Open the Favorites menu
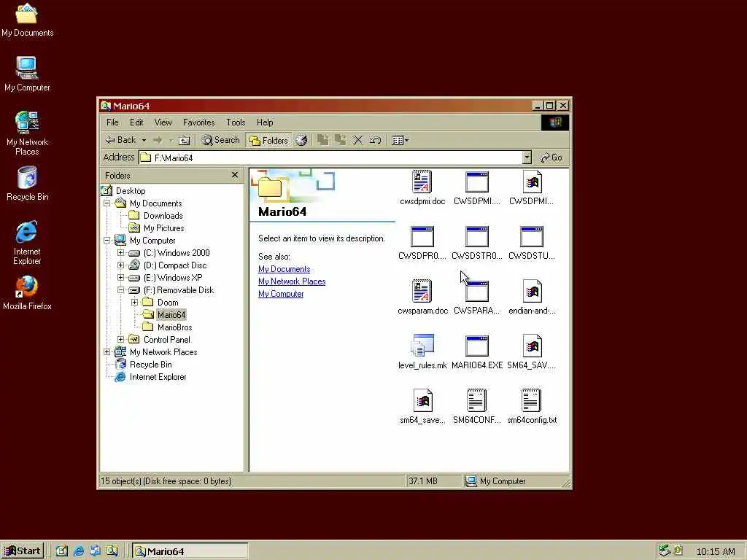Viewport: 747px width, 560px height. click(198, 122)
